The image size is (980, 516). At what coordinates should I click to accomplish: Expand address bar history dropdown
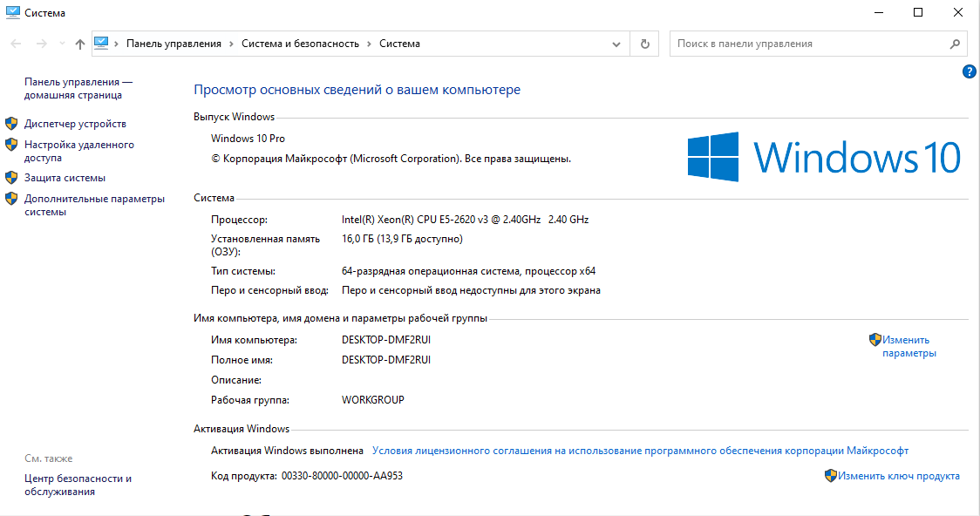[x=616, y=44]
